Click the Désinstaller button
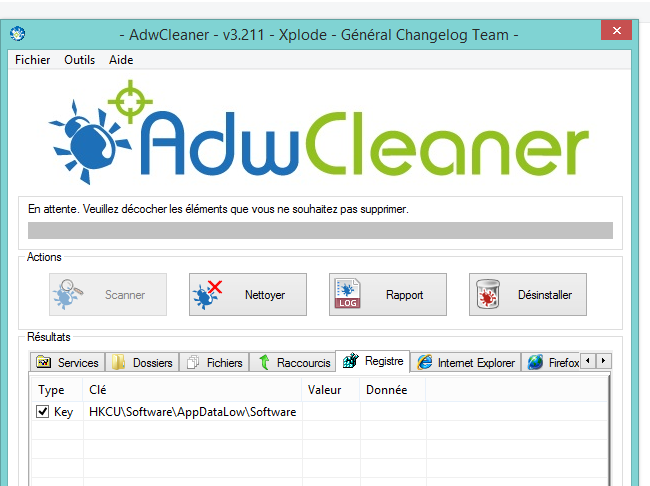This screenshot has width=650, height=486. point(528,294)
